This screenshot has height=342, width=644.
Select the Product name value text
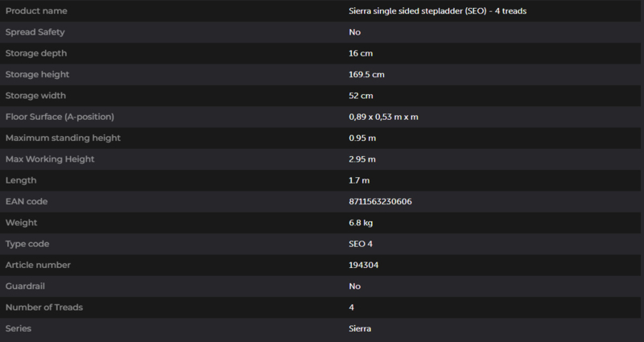tap(437, 11)
